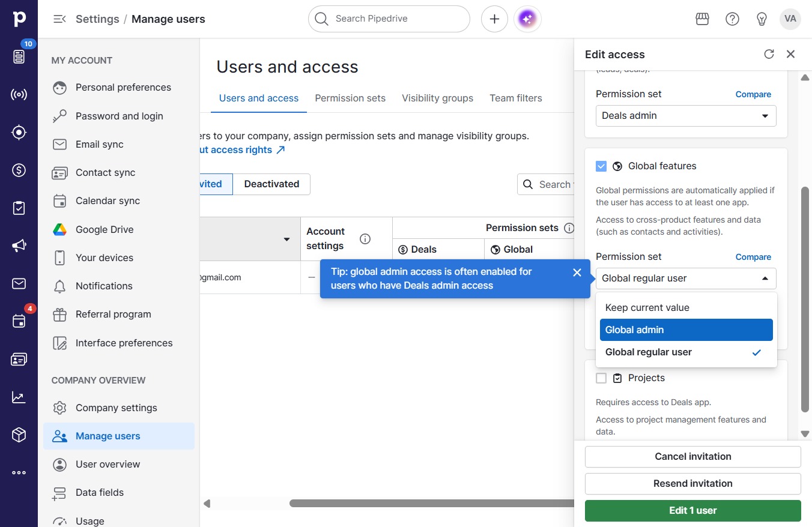Click the green Edit 1 user button
The image size is (812, 527).
tap(693, 511)
